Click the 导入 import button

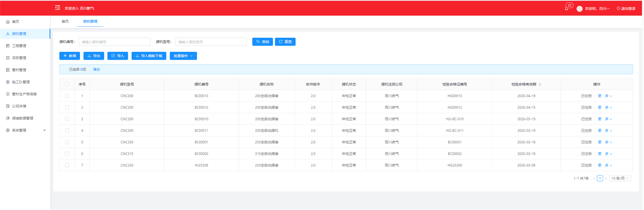coord(118,56)
